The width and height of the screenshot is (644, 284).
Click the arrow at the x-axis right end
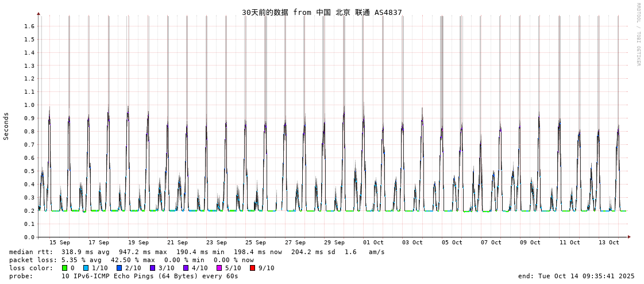629,237
